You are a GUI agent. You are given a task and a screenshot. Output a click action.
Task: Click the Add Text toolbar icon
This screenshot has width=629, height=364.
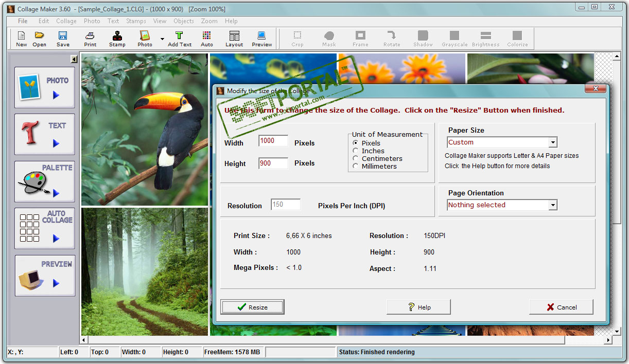tap(180, 39)
